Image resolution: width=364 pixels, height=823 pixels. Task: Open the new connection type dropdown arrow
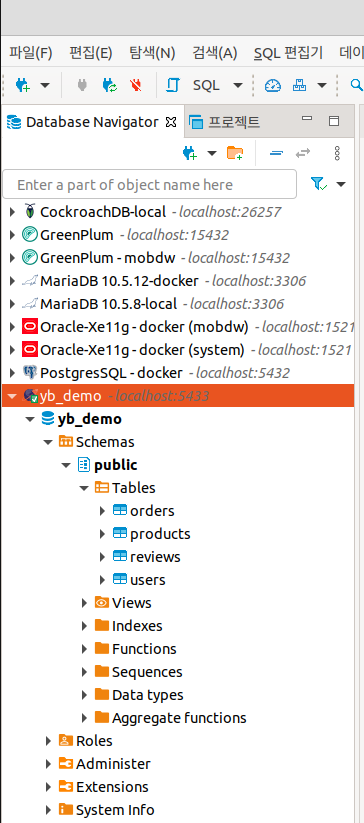point(45,85)
